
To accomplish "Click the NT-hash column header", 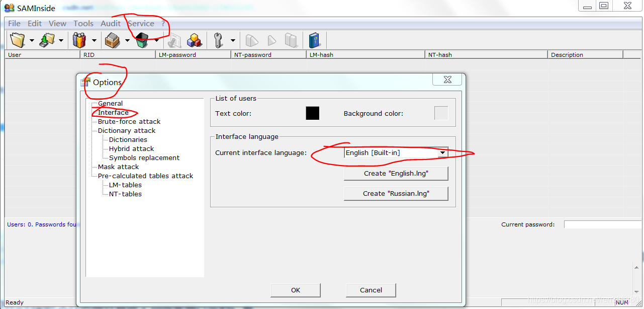I will coord(487,55).
